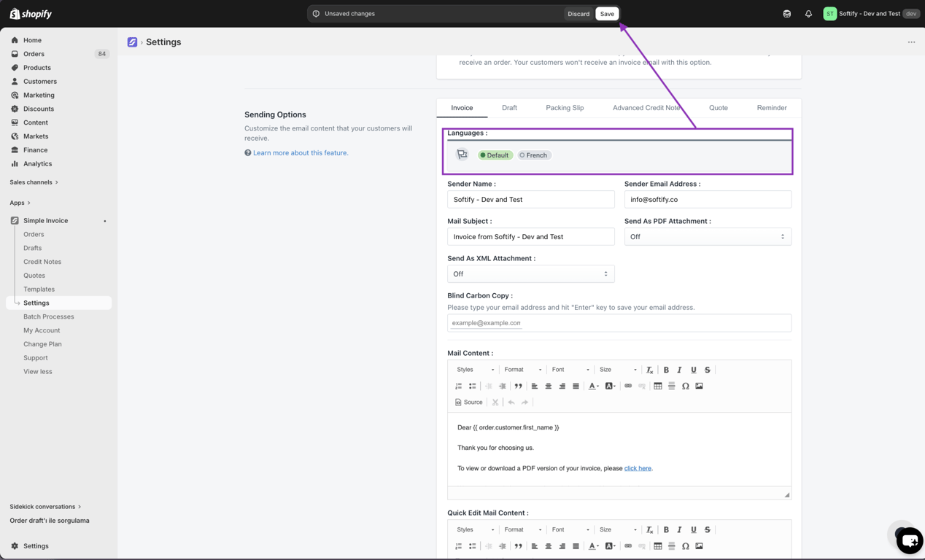Toggle Source view in Mail Content editor
Screen dimensions: 925x560
coord(469,402)
